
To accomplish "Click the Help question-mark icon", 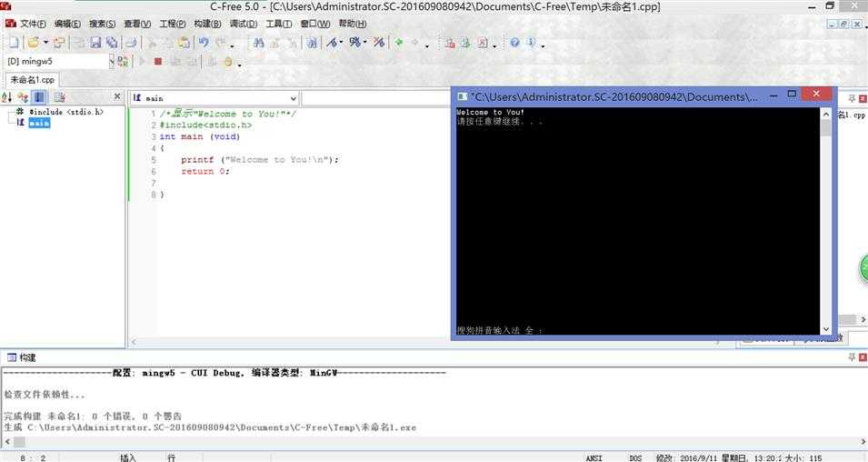I will tap(514, 42).
